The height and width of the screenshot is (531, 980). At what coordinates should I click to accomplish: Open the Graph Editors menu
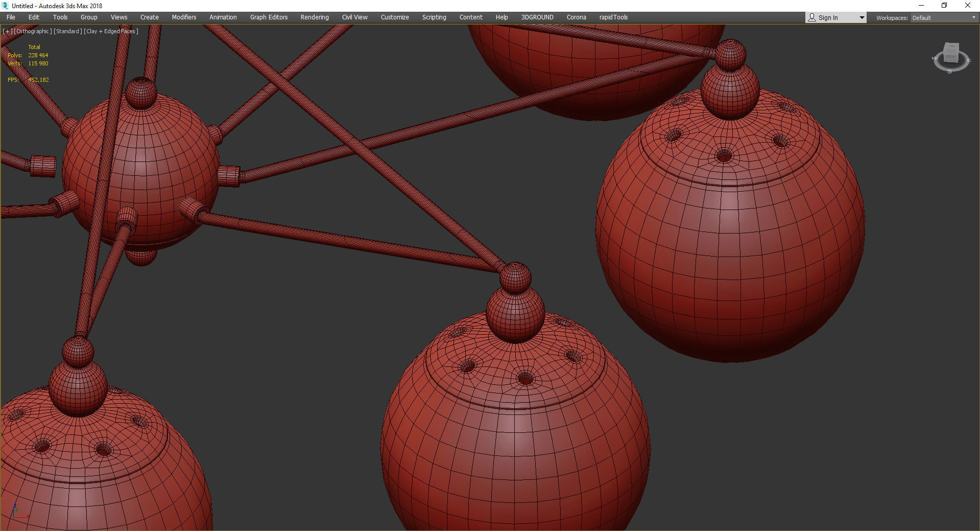click(x=269, y=17)
